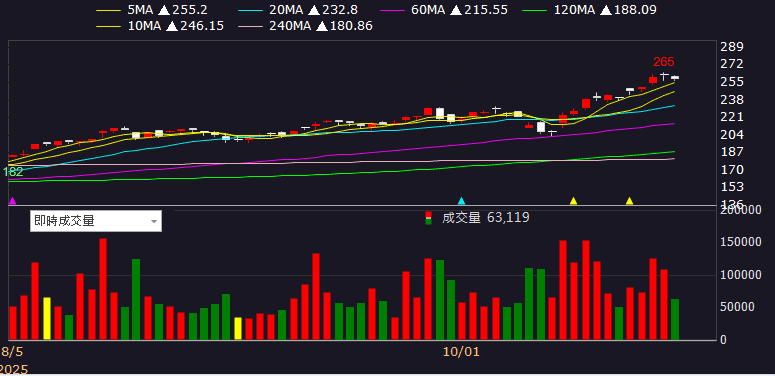The width and height of the screenshot is (775, 376).
Task: Click the 188.09 value beside 120MA
Action: point(634,9)
